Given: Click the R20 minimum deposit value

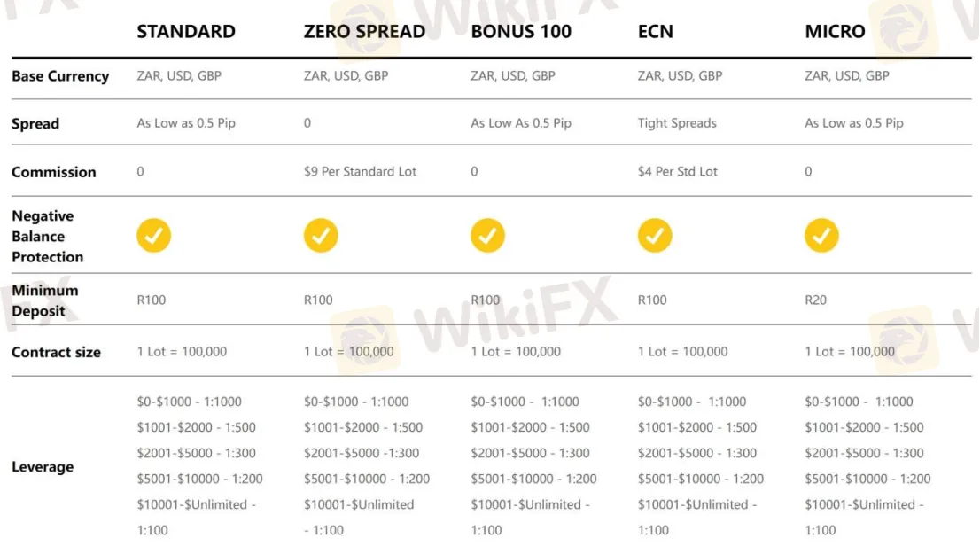Looking at the screenshot, I should pyautogui.click(x=815, y=300).
